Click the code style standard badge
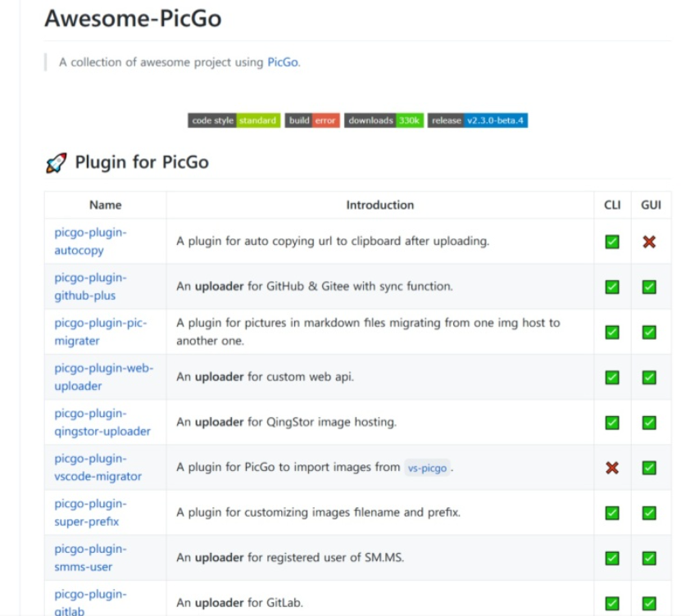Viewport: 690px width, 616px height. (234, 120)
